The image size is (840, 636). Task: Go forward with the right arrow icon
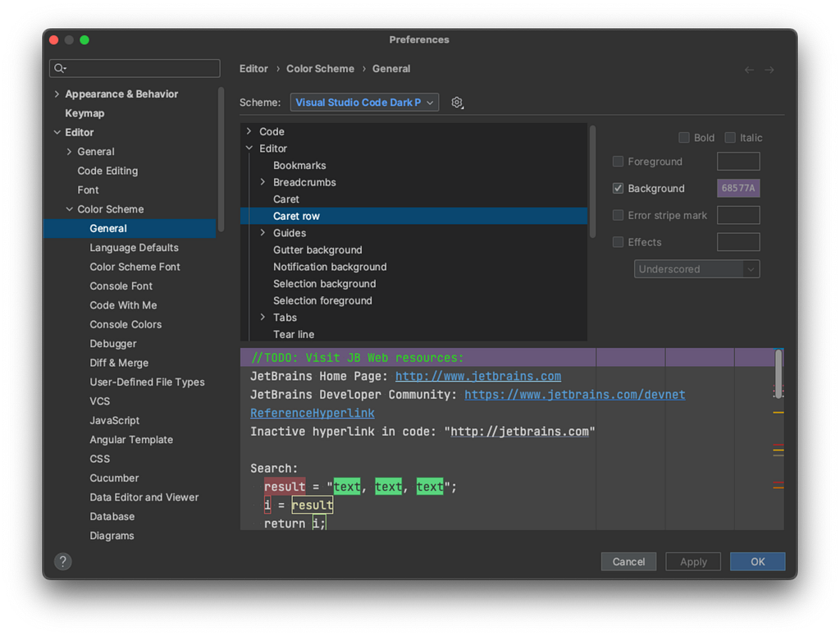[x=769, y=70]
